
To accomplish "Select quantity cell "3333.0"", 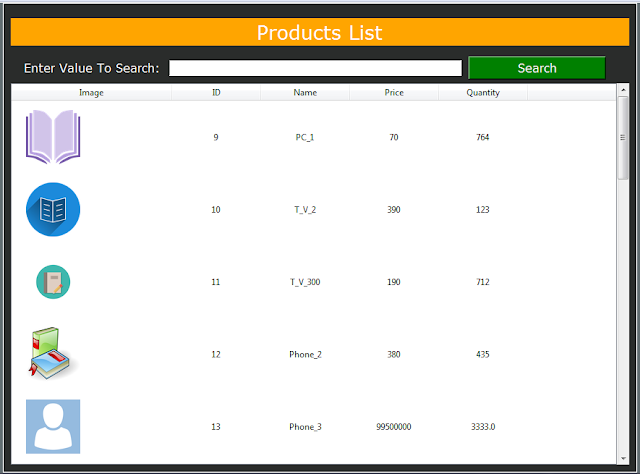I will pos(483,427).
